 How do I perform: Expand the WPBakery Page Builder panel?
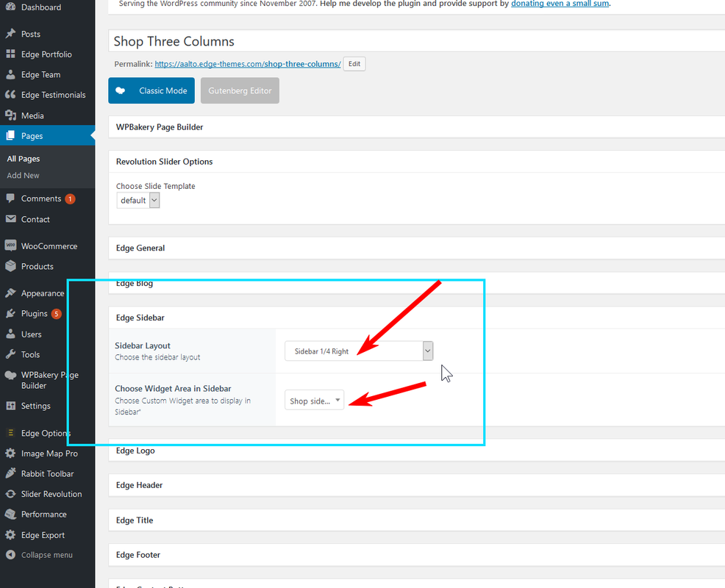[417, 127]
